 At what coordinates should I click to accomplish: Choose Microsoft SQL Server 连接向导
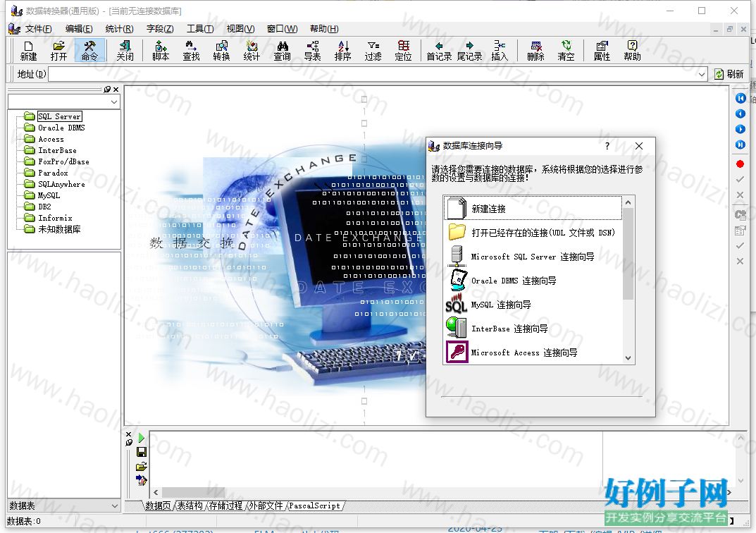pos(533,257)
